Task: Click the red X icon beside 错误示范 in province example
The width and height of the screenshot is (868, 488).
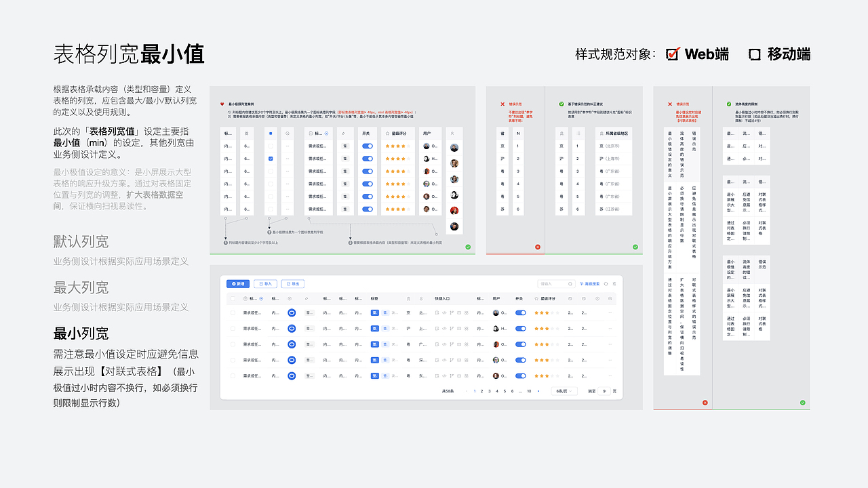Action: (502, 104)
